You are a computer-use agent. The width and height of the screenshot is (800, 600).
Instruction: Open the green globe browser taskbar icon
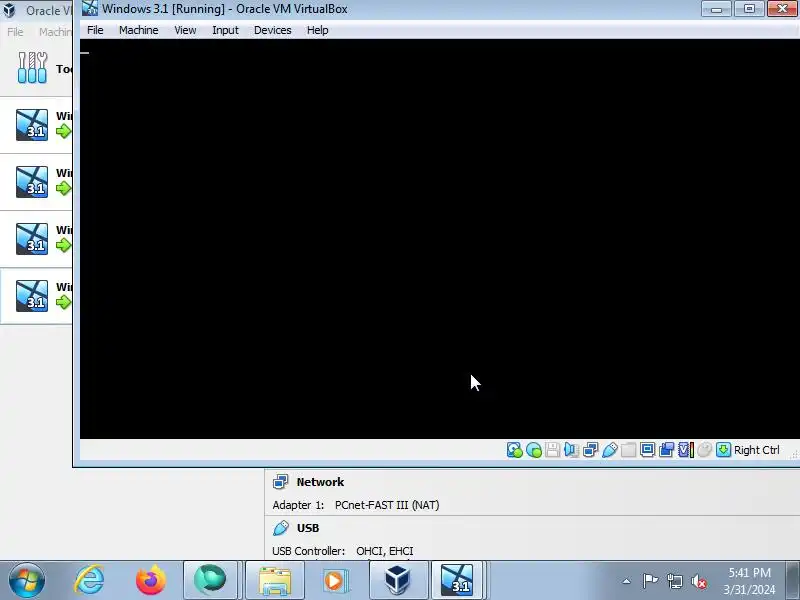[x=210, y=580]
